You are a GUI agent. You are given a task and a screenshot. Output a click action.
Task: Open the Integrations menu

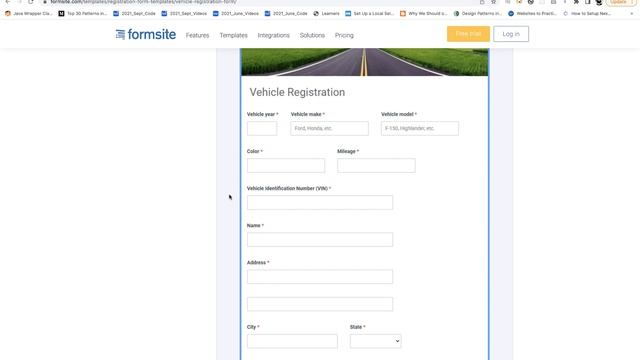click(x=273, y=35)
